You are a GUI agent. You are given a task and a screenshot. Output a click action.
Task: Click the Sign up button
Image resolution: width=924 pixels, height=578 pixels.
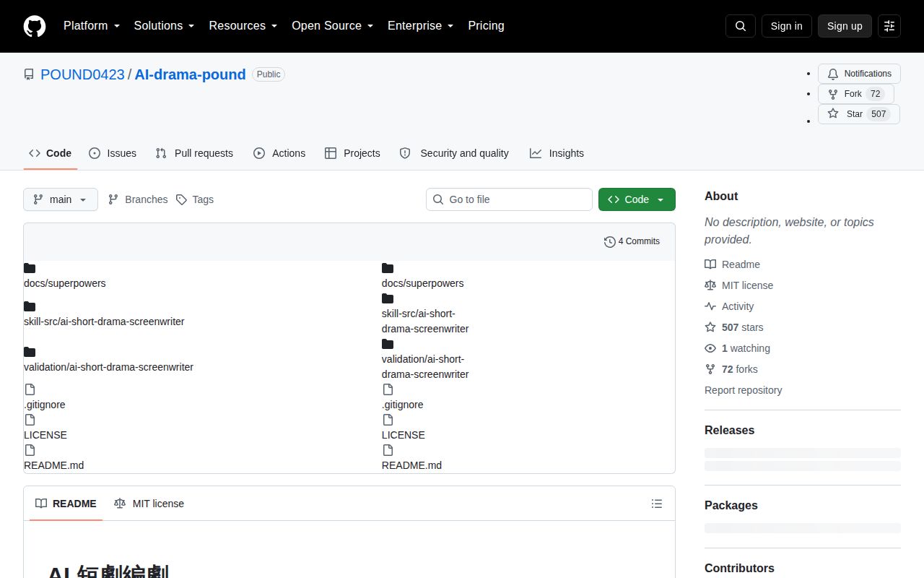pyautogui.click(x=845, y=26)
